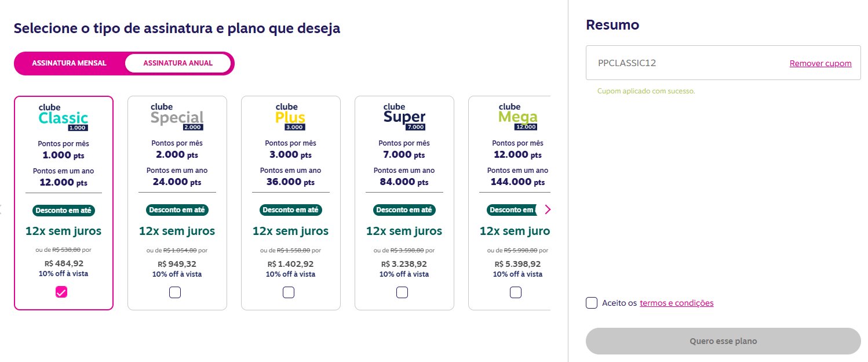Image resolution: width=868 pixels, height=362 pixels.
Task: Open the termos e condições link
Action: [x=677, y=303]
